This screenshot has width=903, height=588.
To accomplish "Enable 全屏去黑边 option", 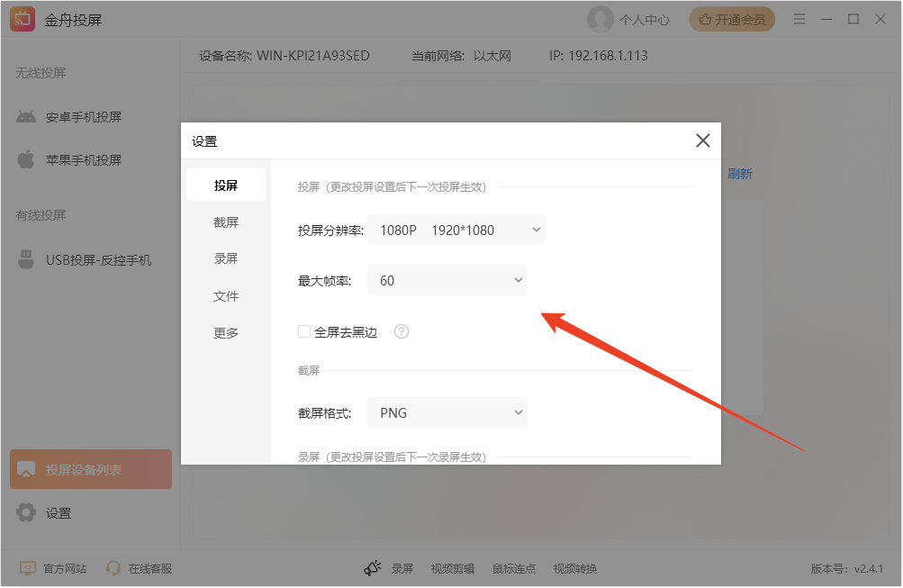I will pyautogui.click(x=304, y=330).
